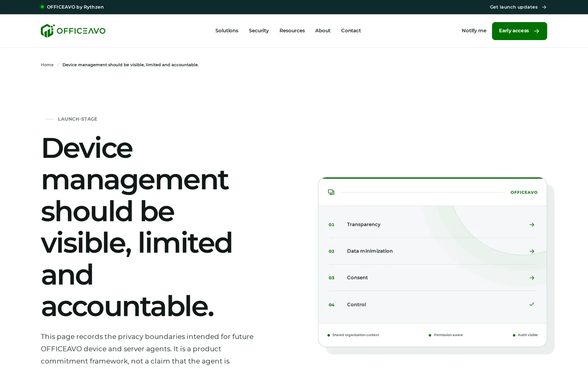Viewport: 588px width, 368px height.
Task: Click the main Device management heading
Action: tap(137, 227)
